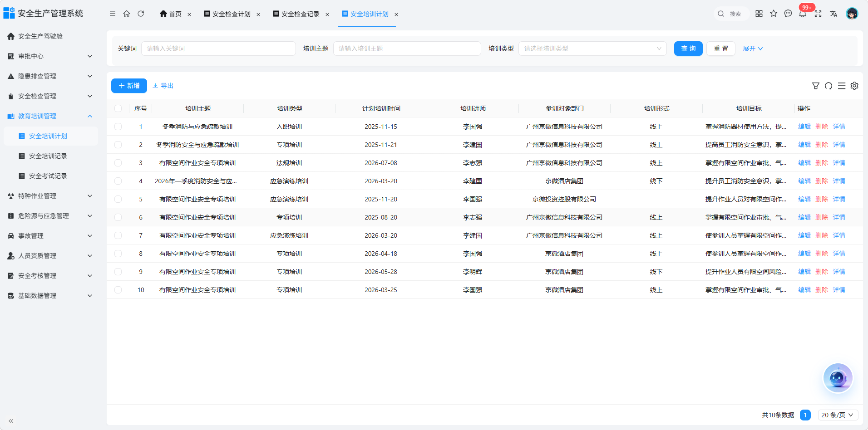The image size is (868, 430).
Task: Enter fullscreen mode icon
Action: (818, 14)
